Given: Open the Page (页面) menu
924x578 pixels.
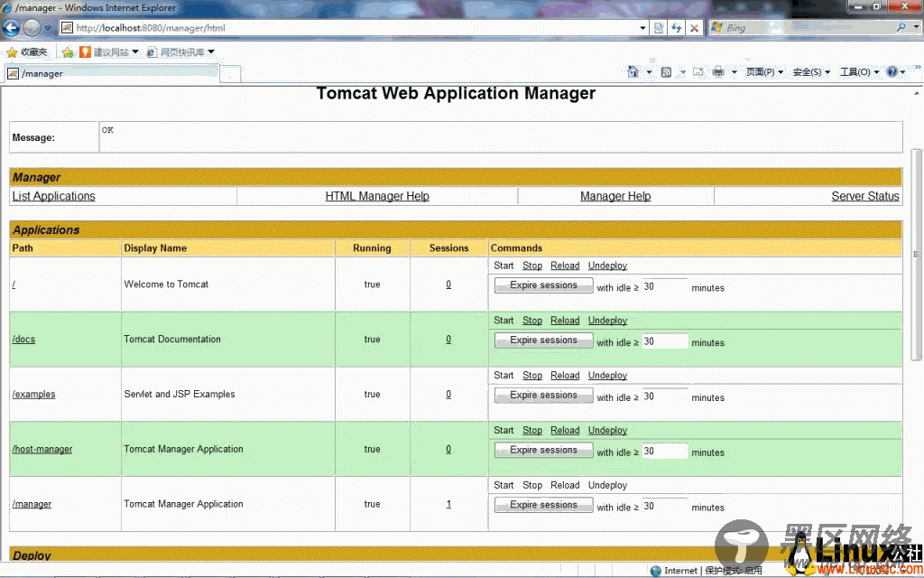Looking at the screenshot, I should tap(764, 72).
